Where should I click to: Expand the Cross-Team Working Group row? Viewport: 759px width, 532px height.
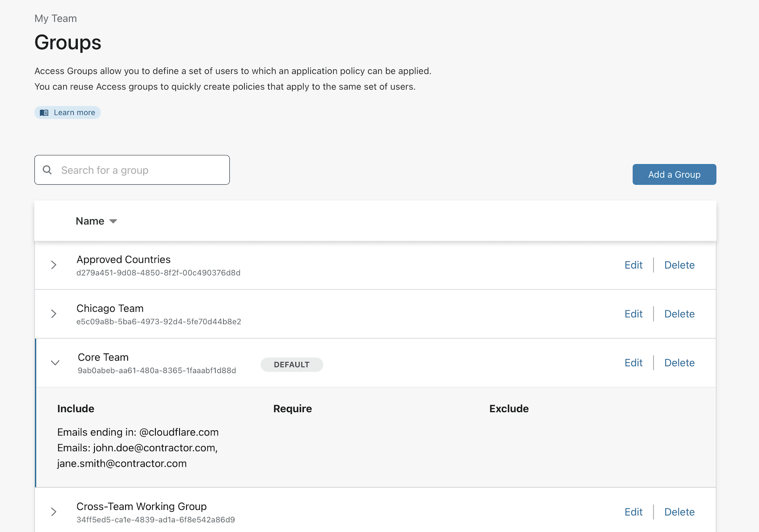54,512
